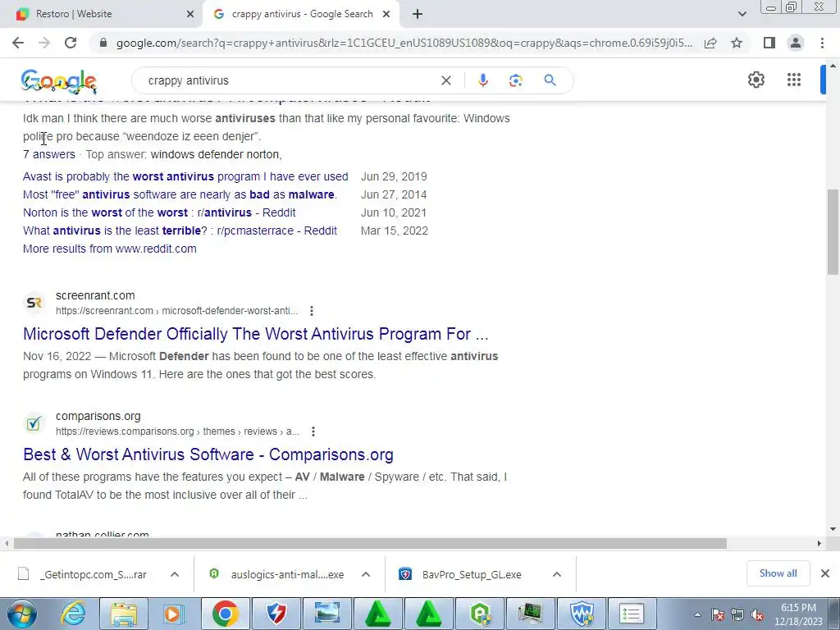
Task: Open the Chrome three-dot menu
Action: [x=822, y=43]
